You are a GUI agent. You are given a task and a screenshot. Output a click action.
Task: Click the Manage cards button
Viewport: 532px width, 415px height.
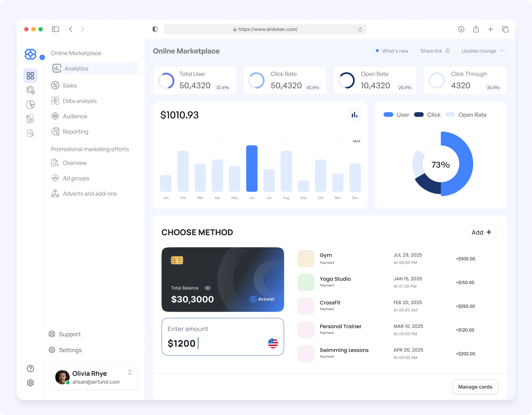pos(475,387)
